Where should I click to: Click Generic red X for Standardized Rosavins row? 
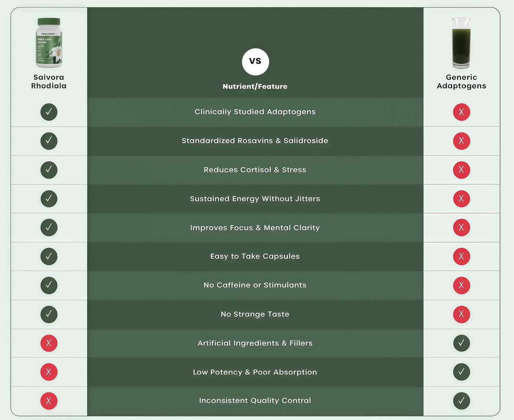tap(461, 141)
